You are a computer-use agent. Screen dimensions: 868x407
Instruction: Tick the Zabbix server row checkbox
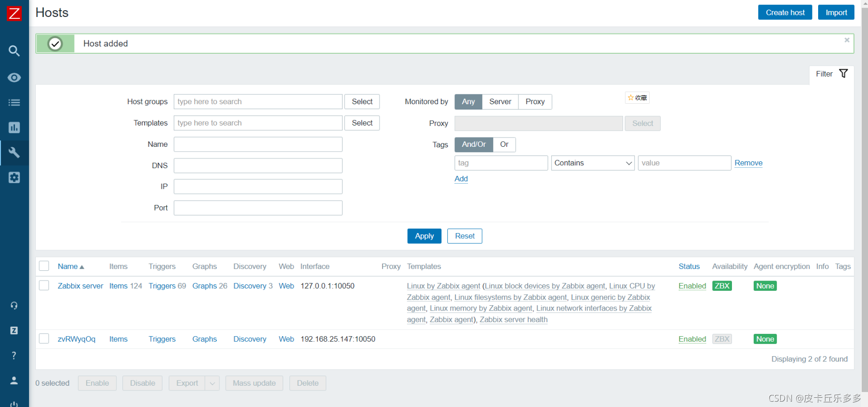(x=44, y=285)
